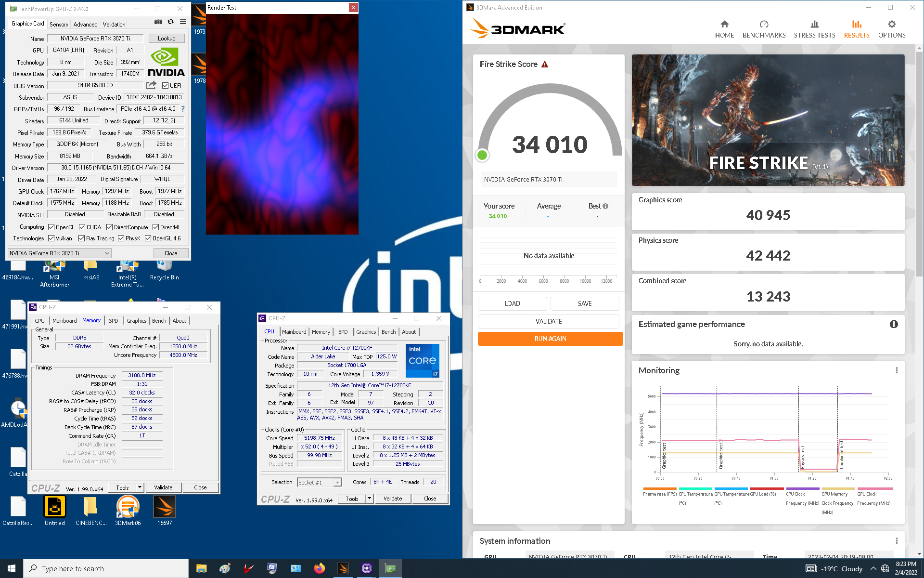Open the RESULTS section in 3DMark
Screen dimensions: 924x578
pos(857,29)
